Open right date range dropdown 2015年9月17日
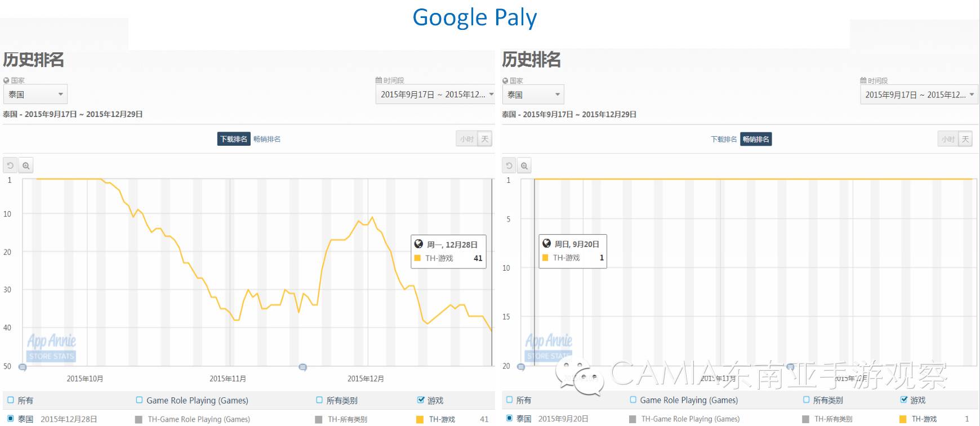Viewport: 980px width, 426px height. [x=919, y=94]
